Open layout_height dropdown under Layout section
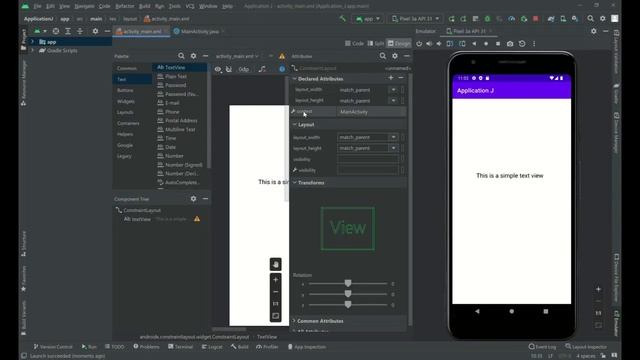The height and width of the screenshot is (360, 640). click(x=393, y=148)
